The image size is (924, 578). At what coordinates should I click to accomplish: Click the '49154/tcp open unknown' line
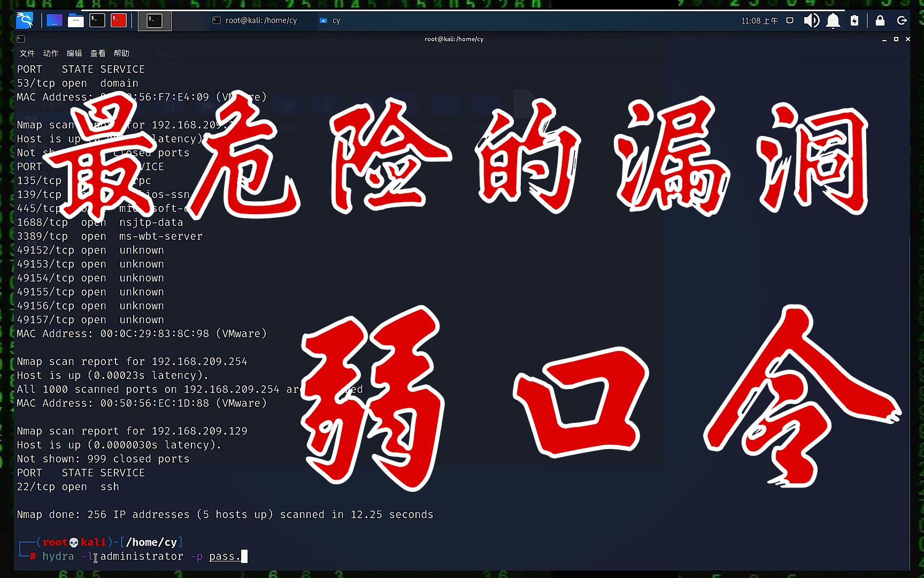click(90, 278)
